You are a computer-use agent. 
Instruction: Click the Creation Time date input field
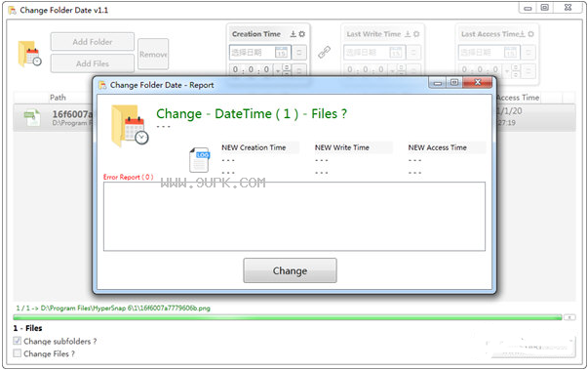(260, 52)
